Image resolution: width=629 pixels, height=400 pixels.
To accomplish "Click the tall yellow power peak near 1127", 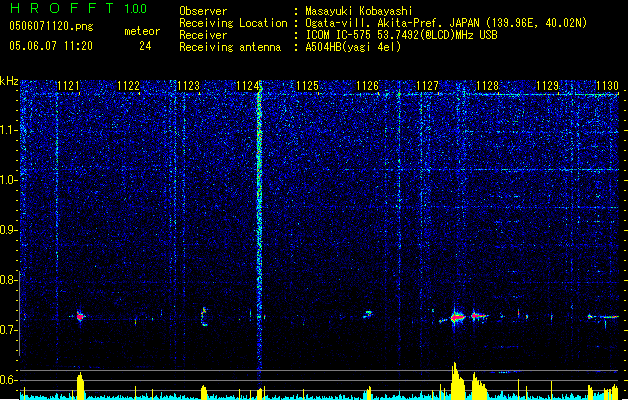I will (457, 381).
